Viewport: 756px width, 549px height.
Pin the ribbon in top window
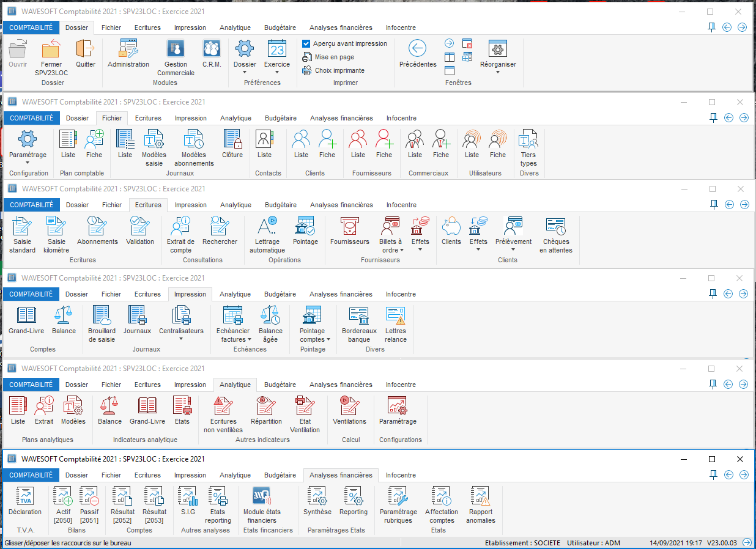(x=712, y=27)
